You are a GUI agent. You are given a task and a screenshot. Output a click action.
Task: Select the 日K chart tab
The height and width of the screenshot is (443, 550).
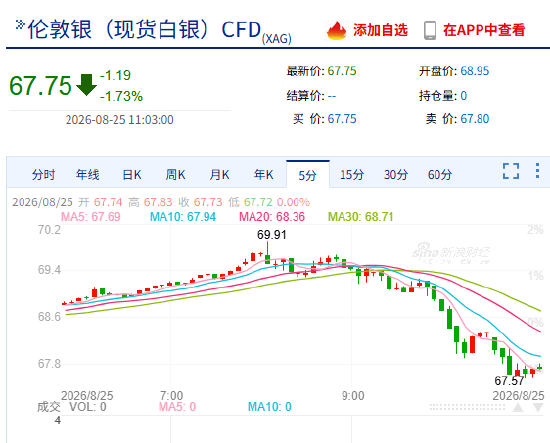[x=132, y=174]
